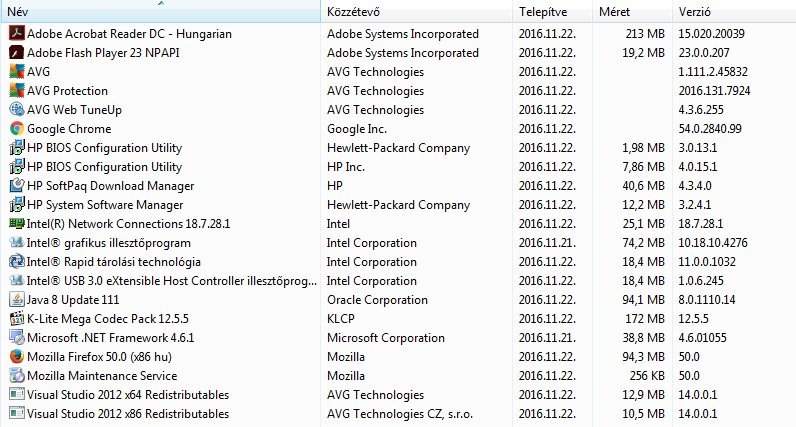Click the AVG Web TuneUp icon

pos(16,109)
